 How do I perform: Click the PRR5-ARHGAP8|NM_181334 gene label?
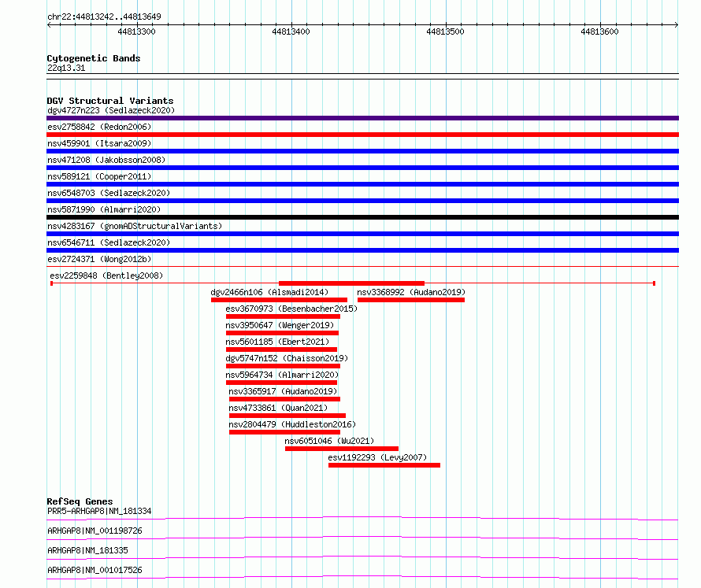pos(99,511)
